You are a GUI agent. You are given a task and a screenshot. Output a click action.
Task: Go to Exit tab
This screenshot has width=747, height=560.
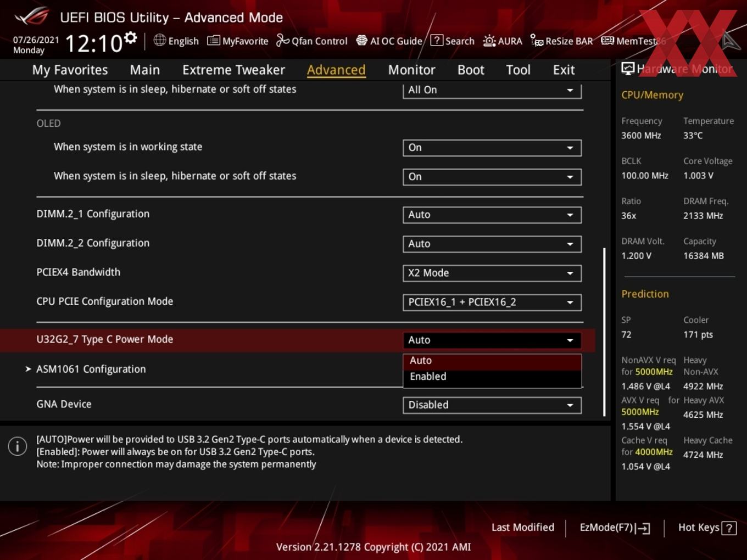pos(564,70)
